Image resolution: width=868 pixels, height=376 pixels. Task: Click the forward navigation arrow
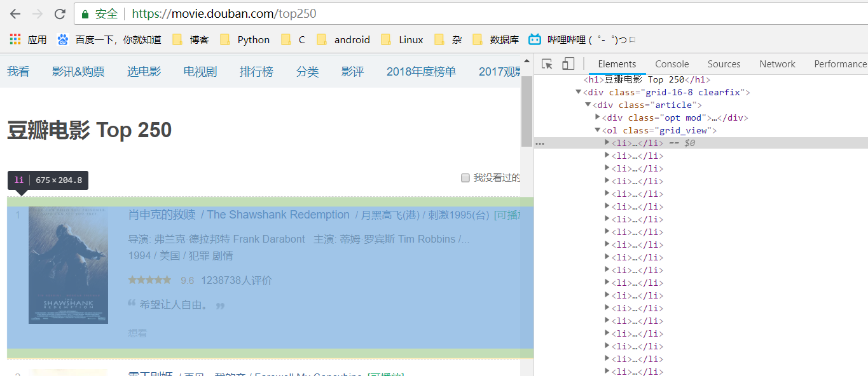point(37,13)
